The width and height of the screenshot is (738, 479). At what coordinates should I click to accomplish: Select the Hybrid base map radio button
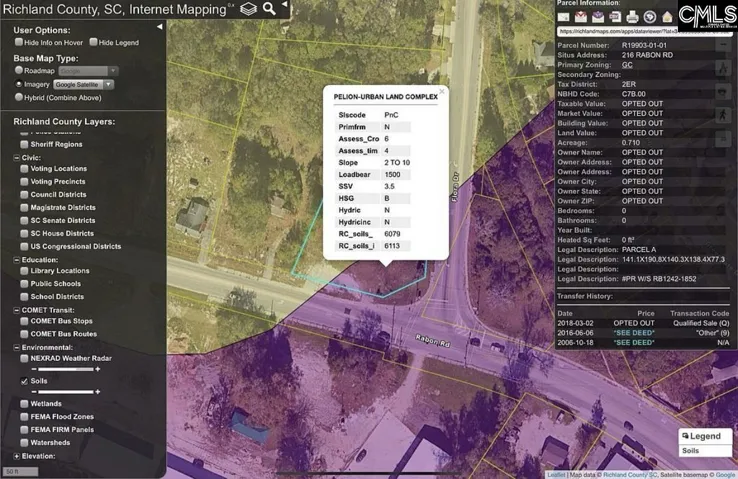click(x=19, y=97)
